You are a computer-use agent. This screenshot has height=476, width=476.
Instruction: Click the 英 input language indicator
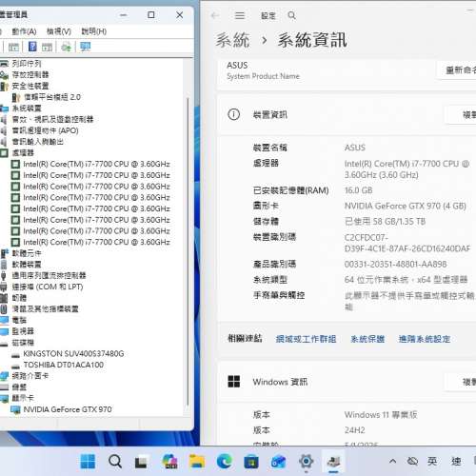click(x=432, y=461)
